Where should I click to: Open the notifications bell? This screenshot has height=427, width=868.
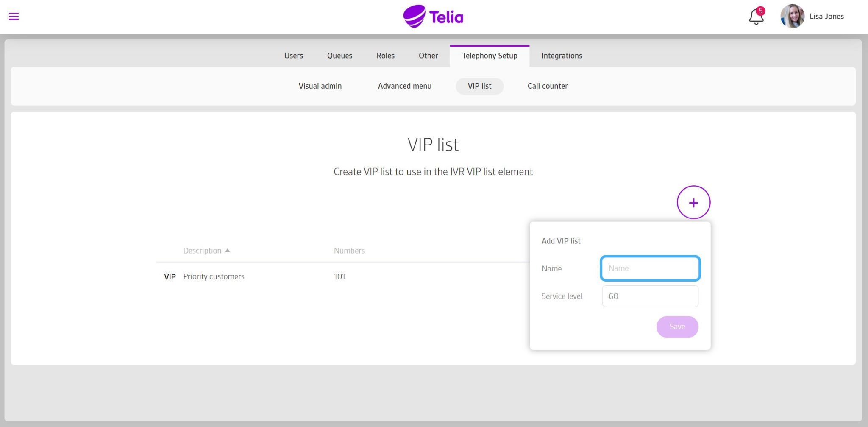pyautogui.click(x=756, y=17)
